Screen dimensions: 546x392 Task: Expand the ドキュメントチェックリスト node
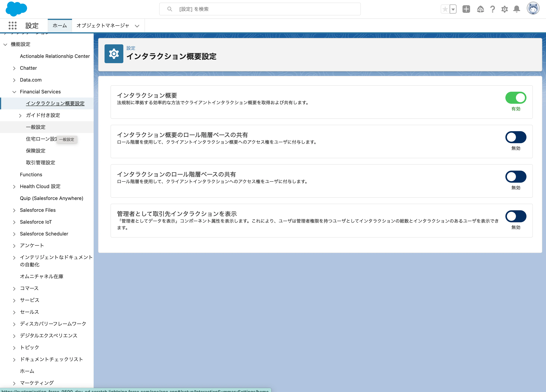point(14,359)
